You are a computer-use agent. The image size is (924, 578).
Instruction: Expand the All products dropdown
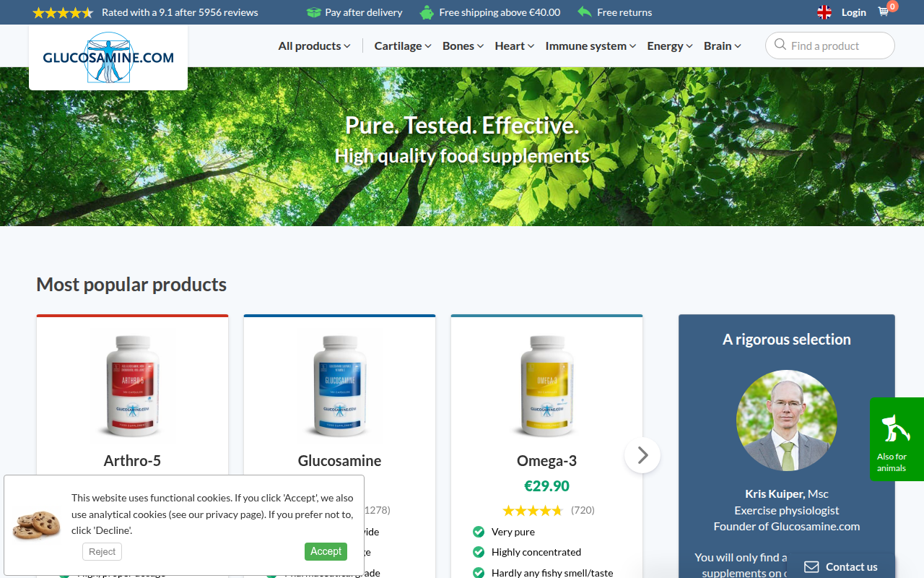tap(314, 46)
